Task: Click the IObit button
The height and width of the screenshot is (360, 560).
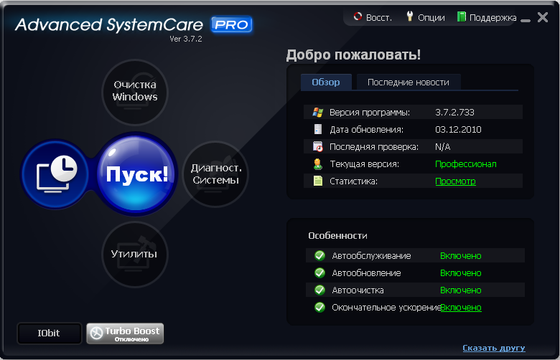Action: click(49, 333)
